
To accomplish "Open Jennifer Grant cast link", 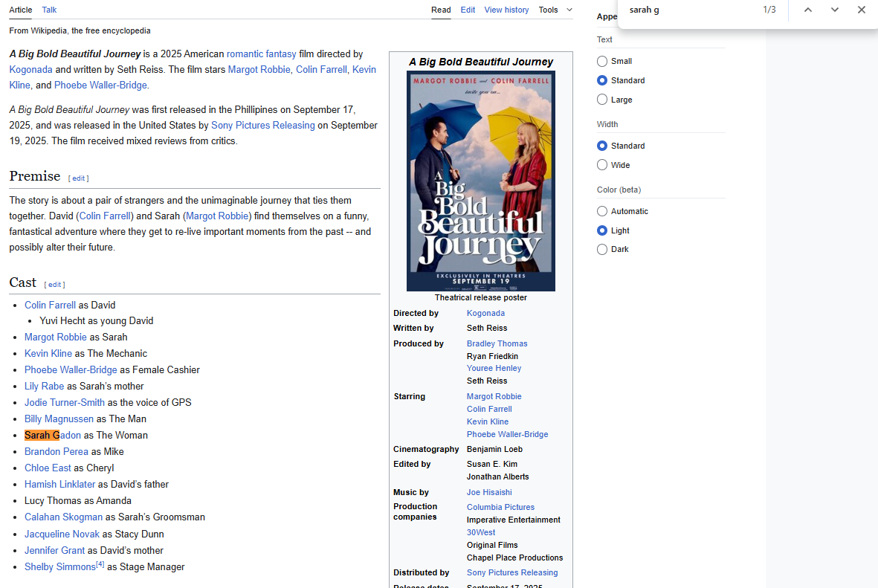I will pos(54,551).
